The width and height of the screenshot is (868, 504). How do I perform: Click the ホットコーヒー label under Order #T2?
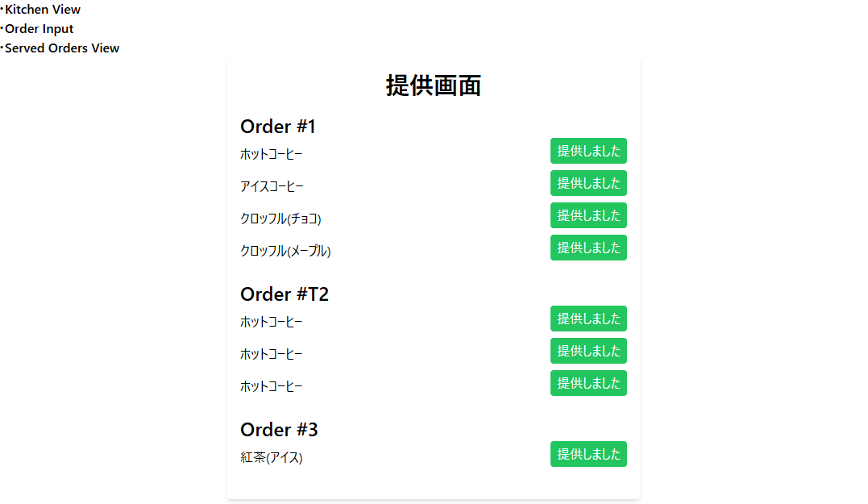(271, 321)
